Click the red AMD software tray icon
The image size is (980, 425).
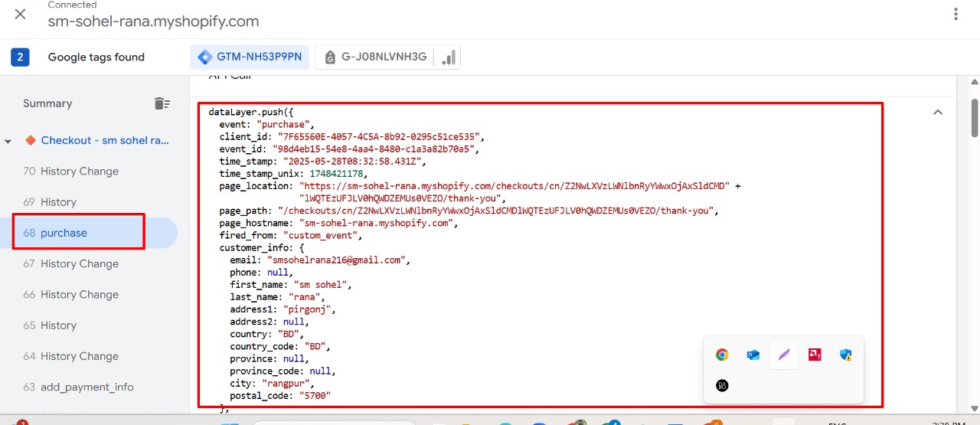click(815, 355)
